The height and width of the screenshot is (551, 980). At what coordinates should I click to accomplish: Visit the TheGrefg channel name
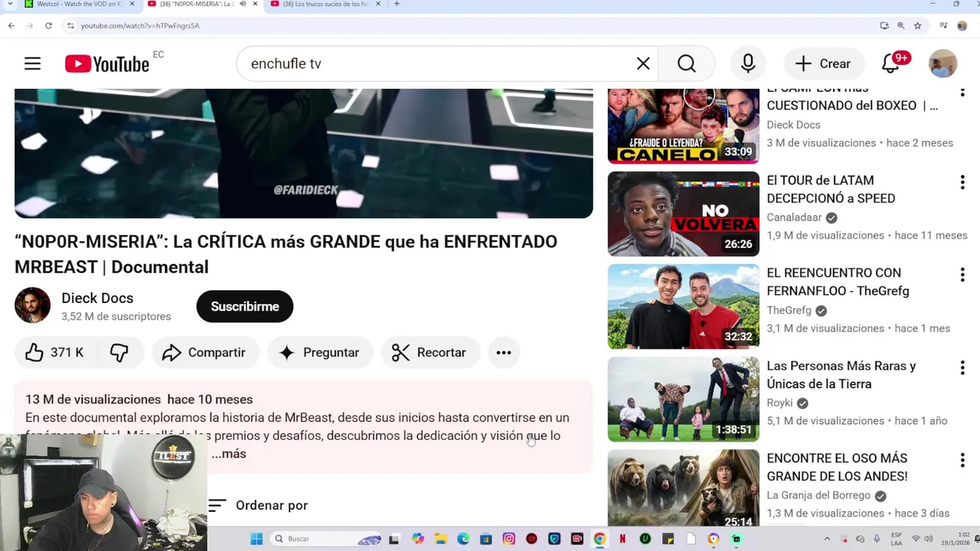789,310
